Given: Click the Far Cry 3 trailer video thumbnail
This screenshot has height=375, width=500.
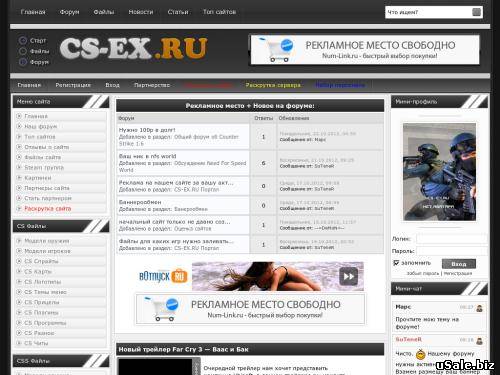Looking at the screenshot, I should [159, 366].
